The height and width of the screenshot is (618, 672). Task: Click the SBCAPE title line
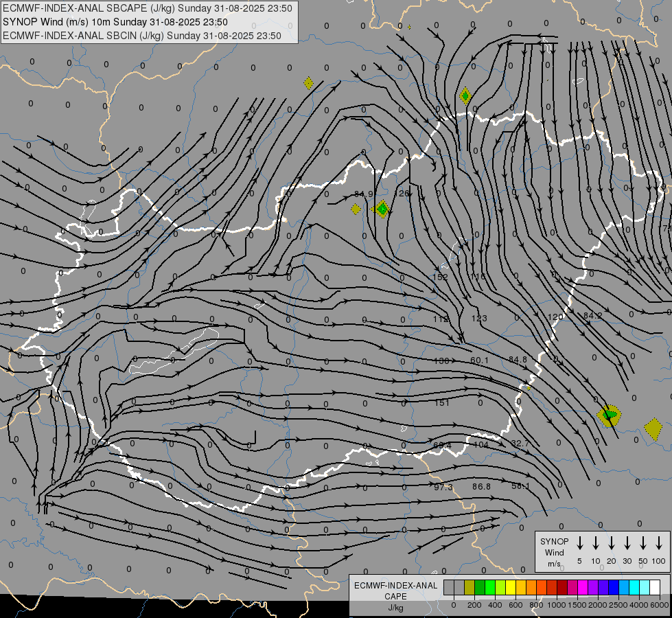click(x=148, y=8)
